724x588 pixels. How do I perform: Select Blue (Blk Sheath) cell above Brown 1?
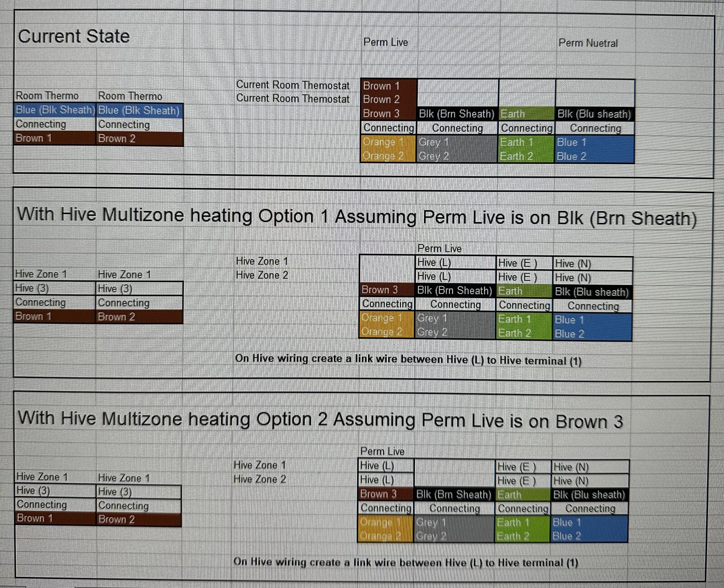pyautogui.click(x=55, y=110)
